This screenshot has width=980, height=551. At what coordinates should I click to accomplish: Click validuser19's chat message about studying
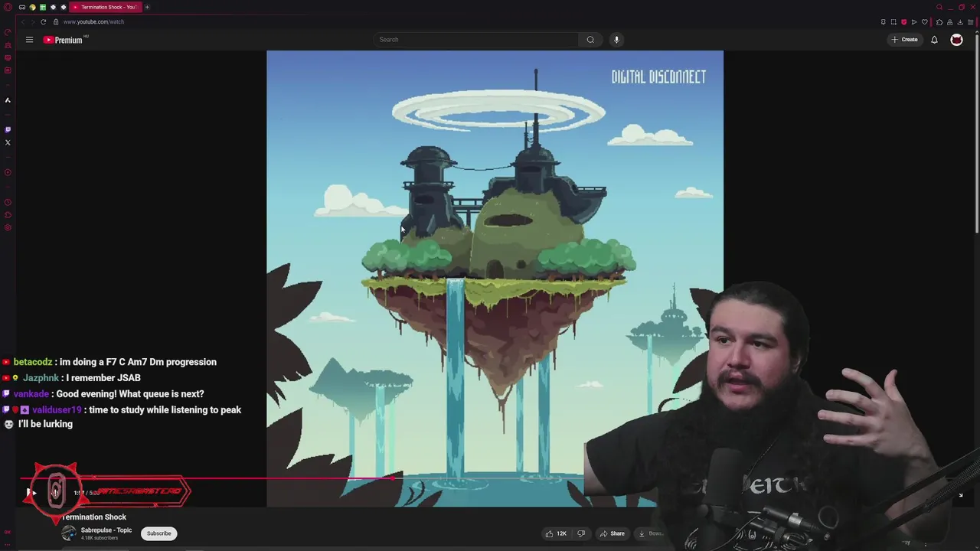(122, 417)
